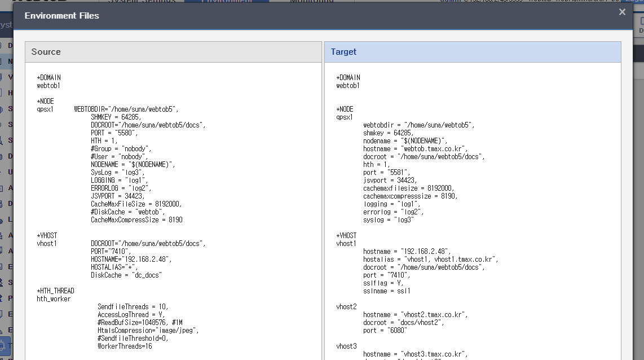Click the HTH = 1 line in Source

point(104,141)
